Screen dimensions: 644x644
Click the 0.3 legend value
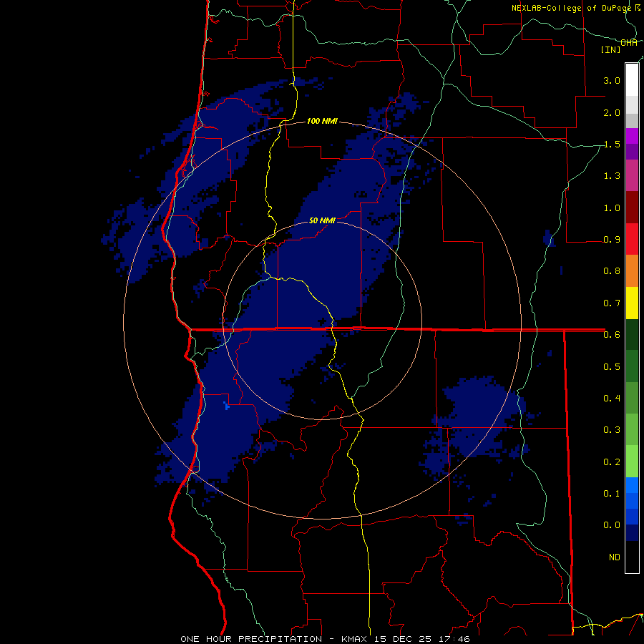(x=612, y=430)
